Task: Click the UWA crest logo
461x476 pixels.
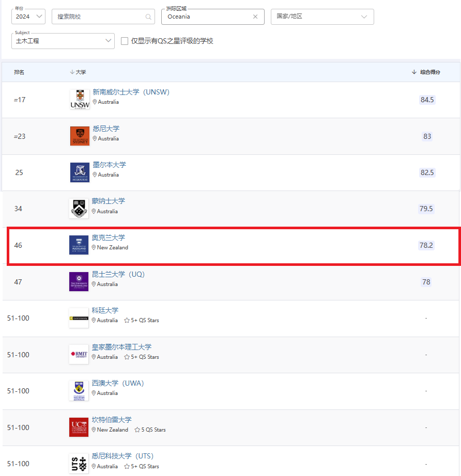Action: click(x=79, y=391)
